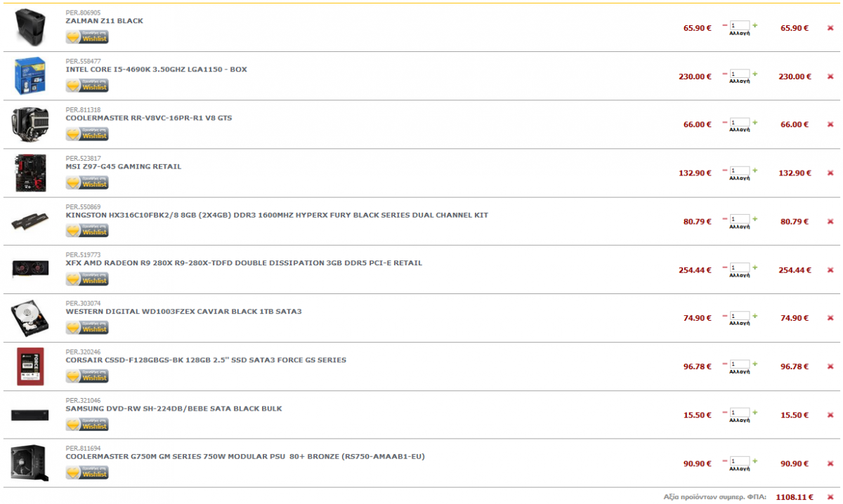Add Zalman Z11 Black to Wishlist
843x504 pixels.
pyautogui.click(x=87, y=37)
